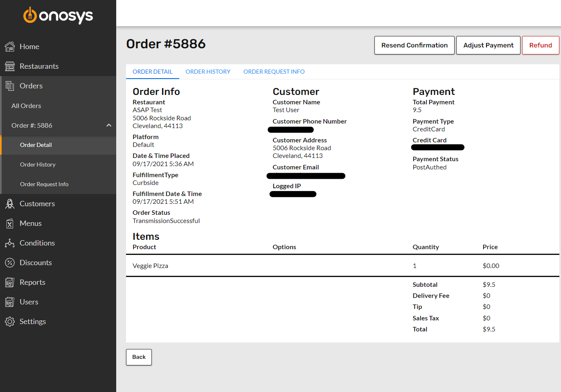Collapse the Order #: 5886 section
561x392 pixels.
109,125
